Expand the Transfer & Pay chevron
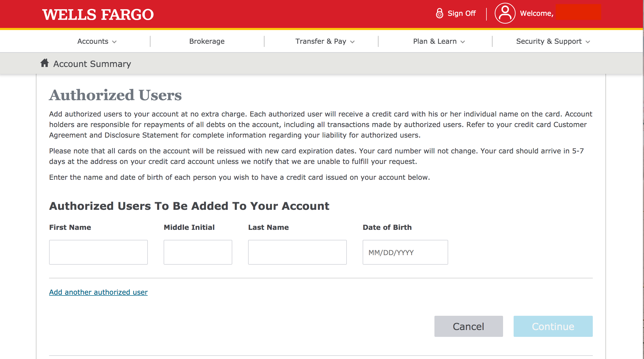Viewport: 644px width, 359px height. click(x=352, y=42)
